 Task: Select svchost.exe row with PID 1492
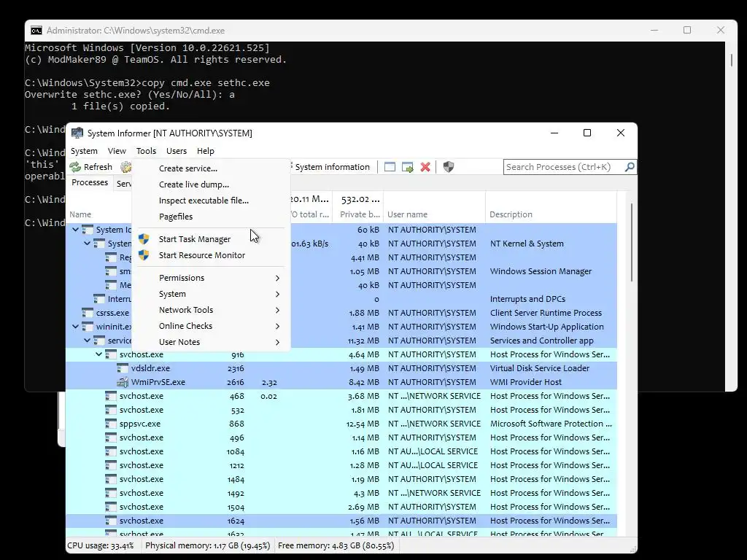click(341, 493)
